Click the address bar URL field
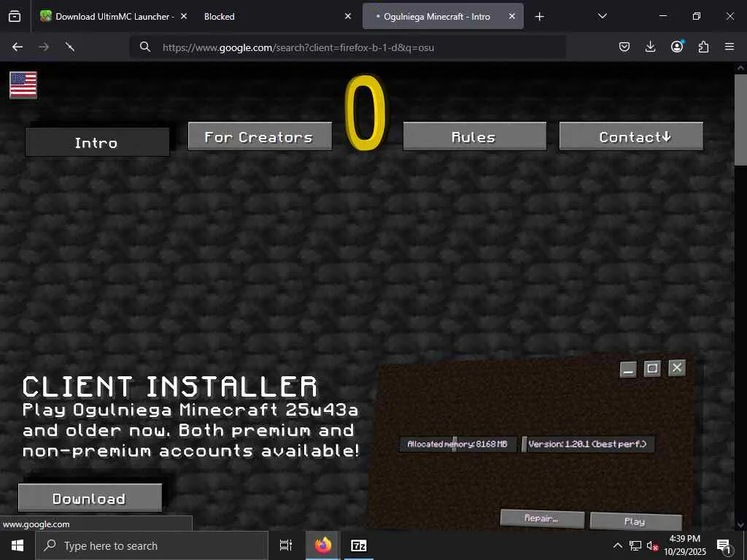747x560 pixels. (x=348, y=47)
